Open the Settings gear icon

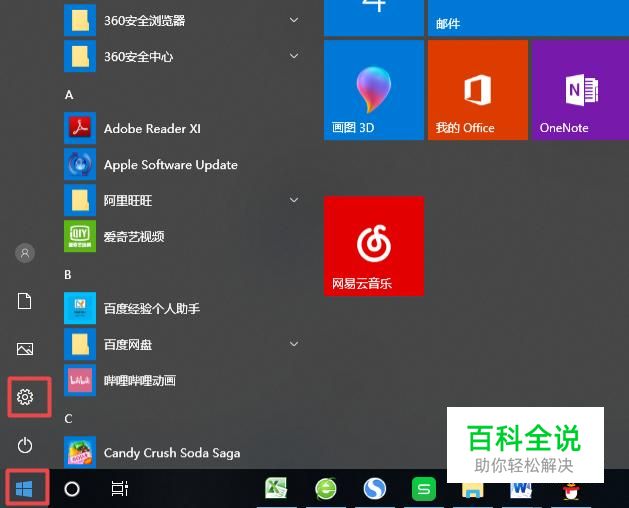(x=25, y=396)
